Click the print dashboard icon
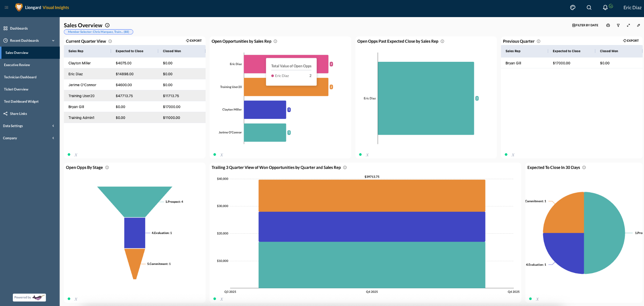 [608, 25]
